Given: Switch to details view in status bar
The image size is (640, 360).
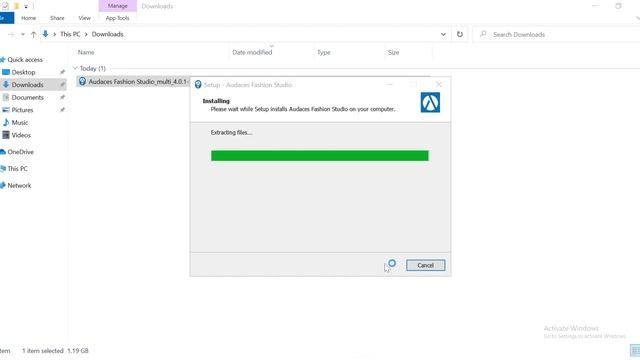Looking at the screenshot, I should tap(635, 350).
